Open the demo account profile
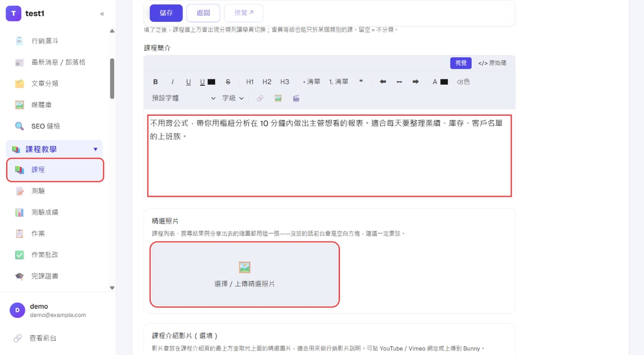 click(58, 310)
